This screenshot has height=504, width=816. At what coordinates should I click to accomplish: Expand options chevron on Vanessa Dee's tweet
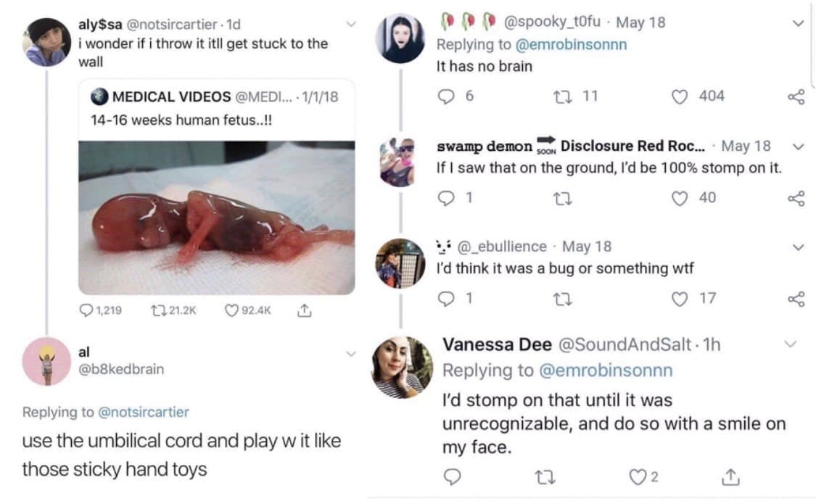click(791, 344)
